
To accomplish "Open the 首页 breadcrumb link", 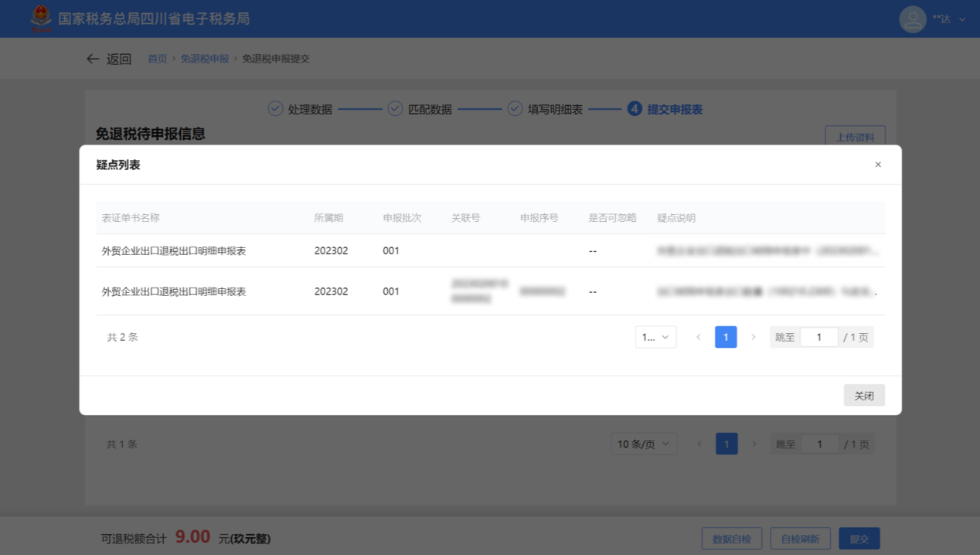I will click(x=158, y=59).
